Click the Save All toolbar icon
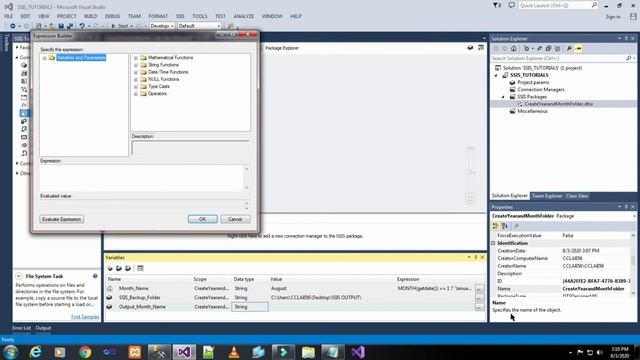This screenshot has height=360, width=640. (x=70, y=26)
